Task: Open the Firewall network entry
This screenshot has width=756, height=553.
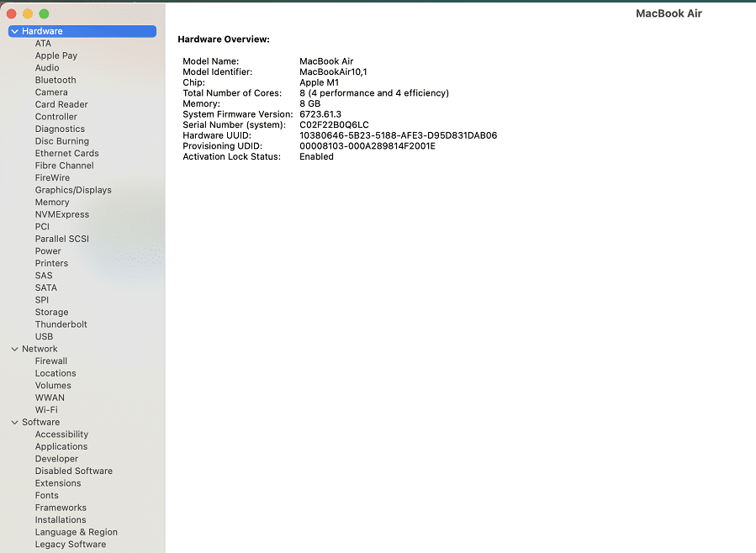Action: [x=51, y=361]
